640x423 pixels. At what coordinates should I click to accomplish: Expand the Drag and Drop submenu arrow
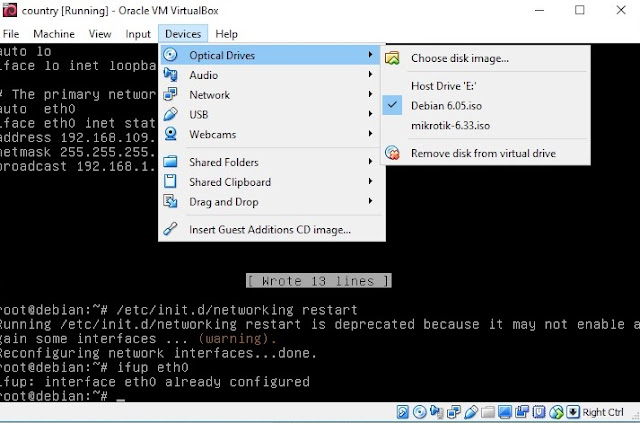370,201
